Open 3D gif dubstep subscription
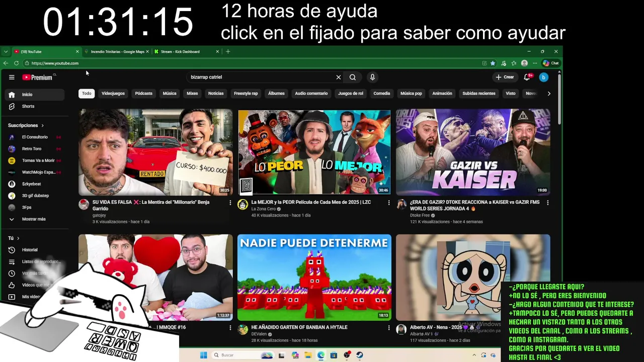The height and width of the screenshot is (362, 644). click(x=34, y=196)
